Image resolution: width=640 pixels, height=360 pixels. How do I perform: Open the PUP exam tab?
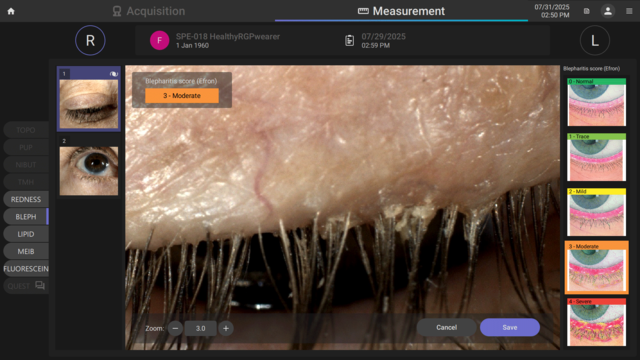pyautogui.click(x=26, y=147)
